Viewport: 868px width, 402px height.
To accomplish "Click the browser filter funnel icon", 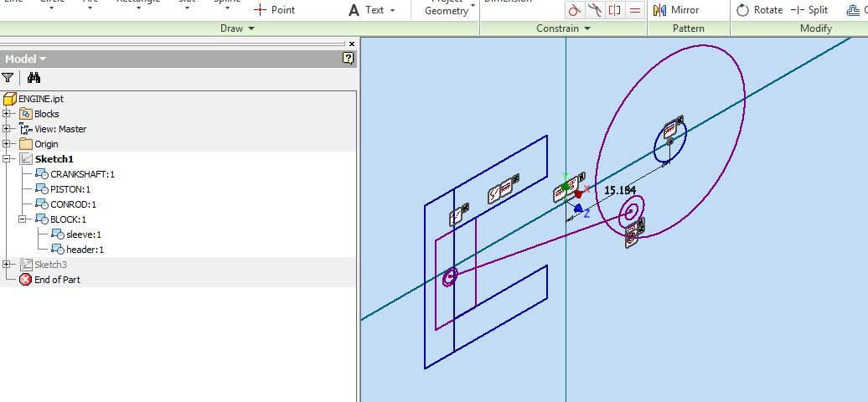I will (x=8, y=78).
